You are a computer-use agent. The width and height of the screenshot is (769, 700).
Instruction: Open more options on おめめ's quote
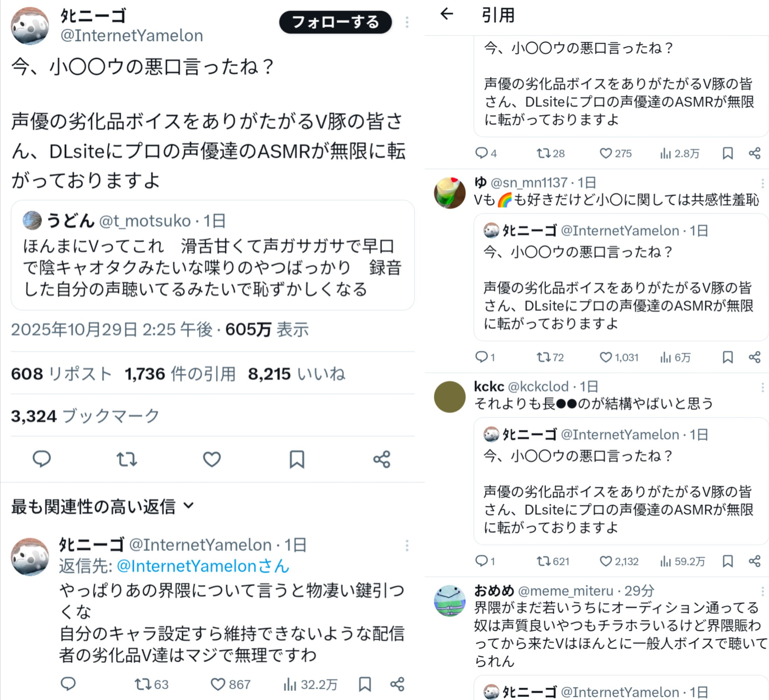click(x=762, y=591)
